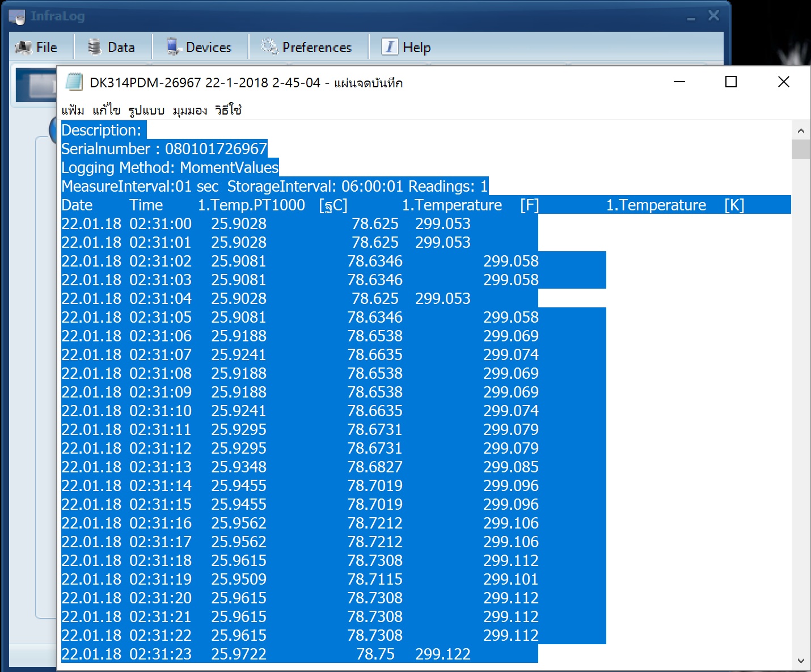Open the แก้ไข menu in Notepad

click(106, 110)
